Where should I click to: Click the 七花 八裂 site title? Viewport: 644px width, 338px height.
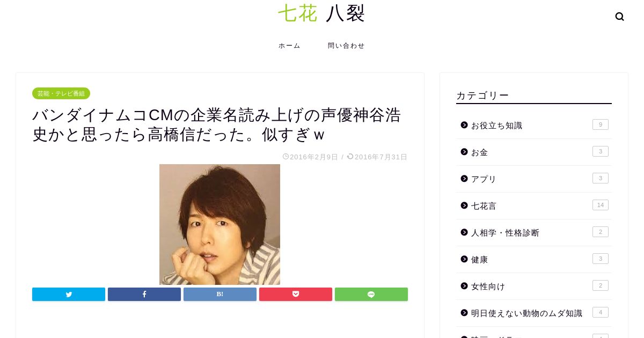(321, 13)
